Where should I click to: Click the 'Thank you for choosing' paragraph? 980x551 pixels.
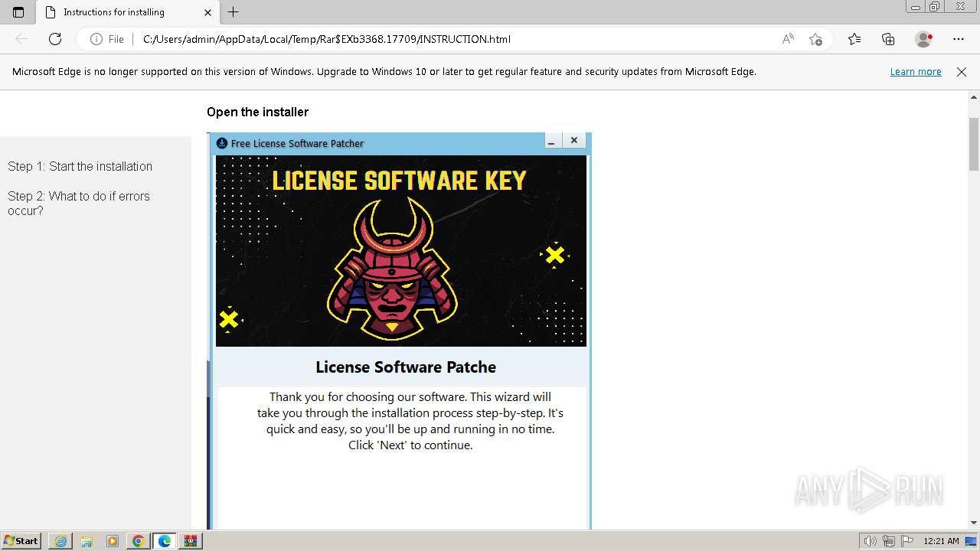click(410, 421)
